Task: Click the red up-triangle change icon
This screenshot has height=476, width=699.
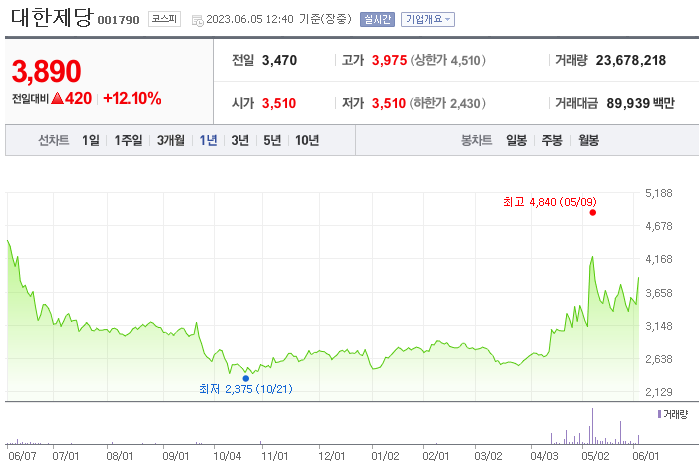Action: click(57, 98)
